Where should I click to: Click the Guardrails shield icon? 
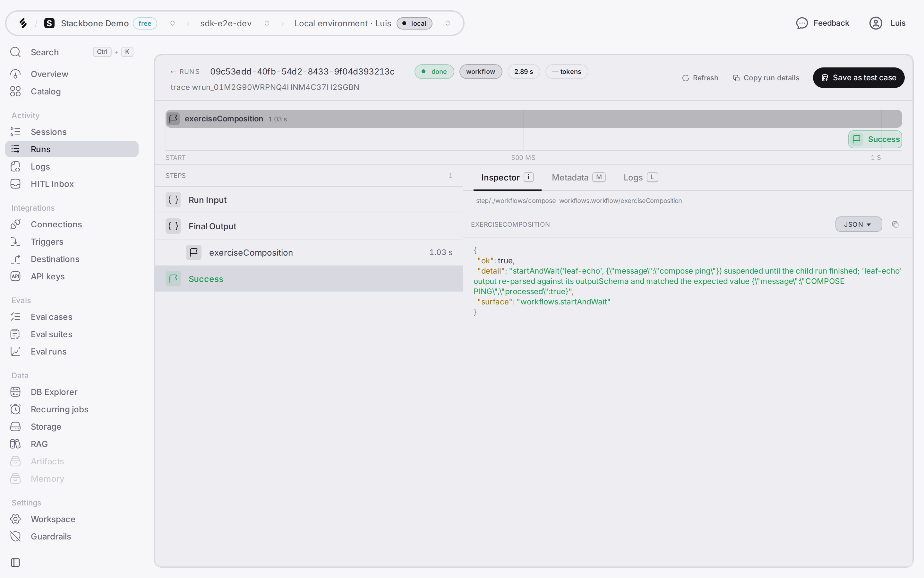tap(15, 536)
